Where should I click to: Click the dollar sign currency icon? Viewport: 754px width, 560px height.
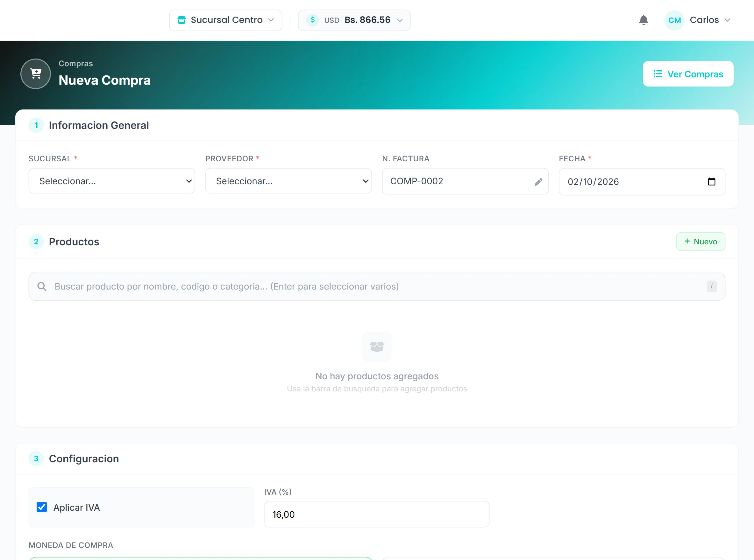tap(312, 20)
